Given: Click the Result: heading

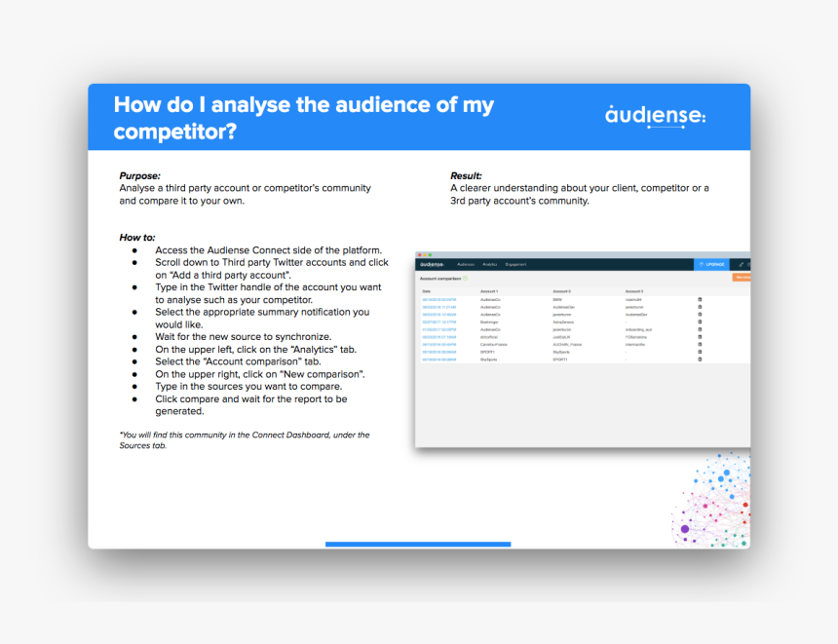Looking at the screenshot, I should [466, 175].
